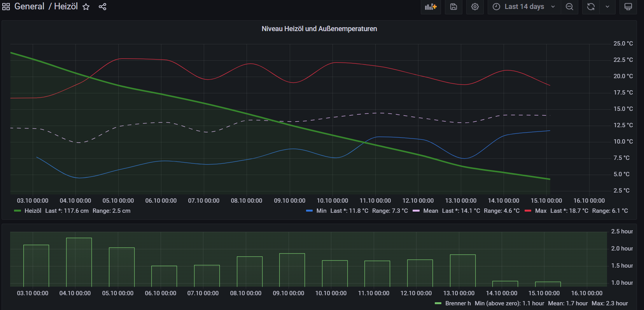Click 'Mean: 1.7 hour' legend value

pyautogui.click(x=568, y=303)
